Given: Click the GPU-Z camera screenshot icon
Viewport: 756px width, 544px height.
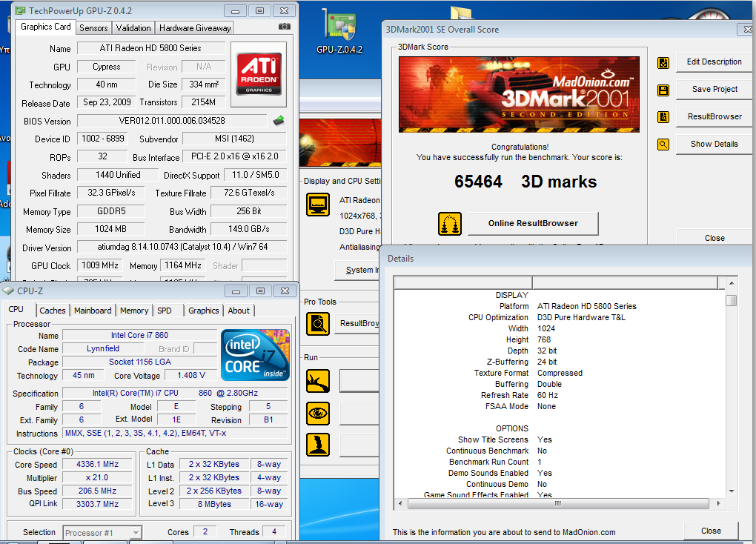Looking at the screenshot, I should point(285,27).
